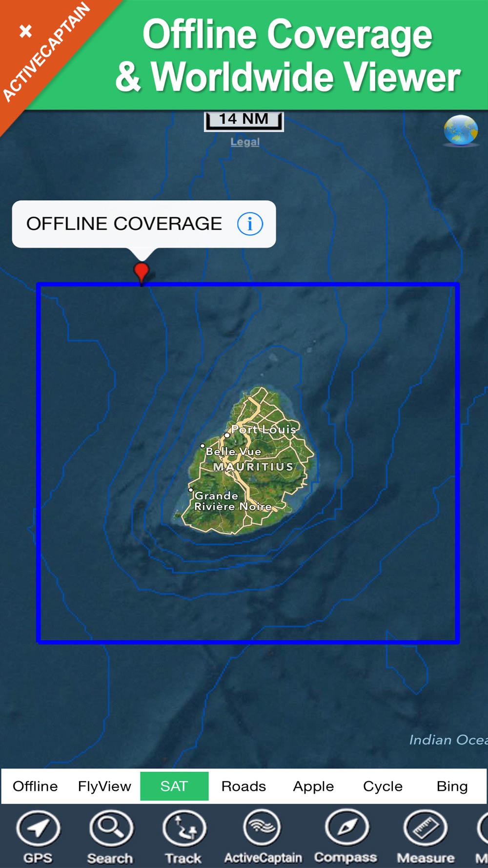
Task: Tap the Grande Rivière Noire label
Action: click(233, 501)
